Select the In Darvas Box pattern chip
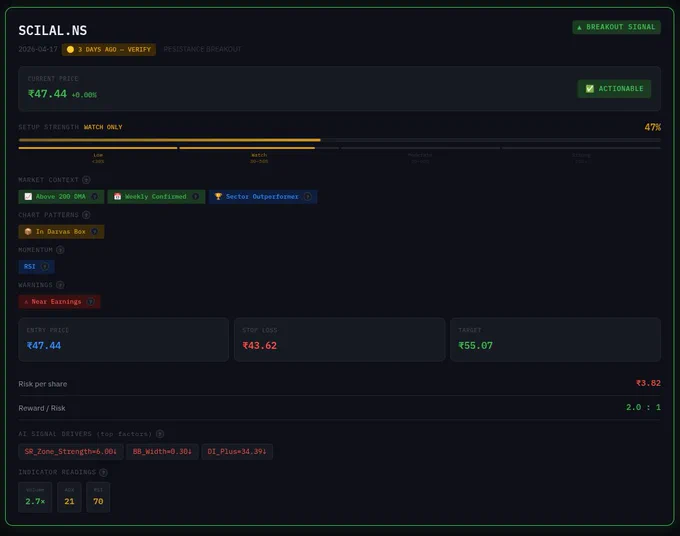The image size is (680, 536). (61, 232)
